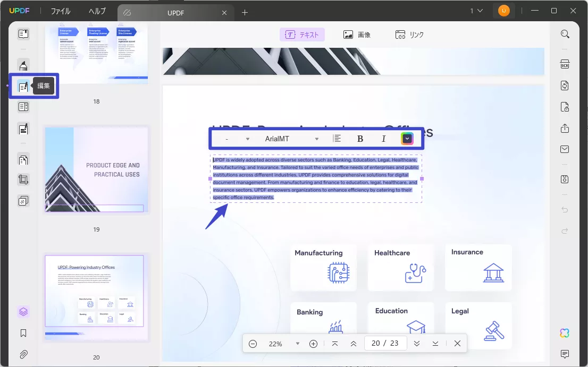Click the UPDF logo in title bar
588x367 pixels.
(x=19, y=11)
